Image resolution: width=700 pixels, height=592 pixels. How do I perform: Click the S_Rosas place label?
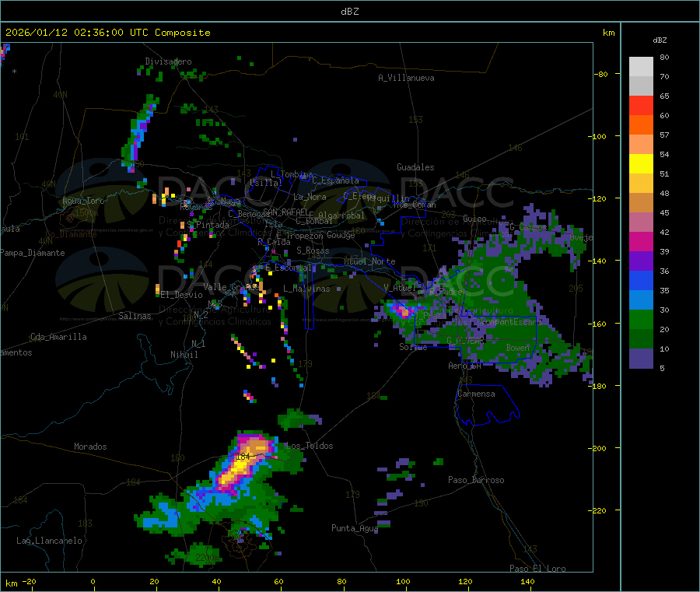click(313, 250)
